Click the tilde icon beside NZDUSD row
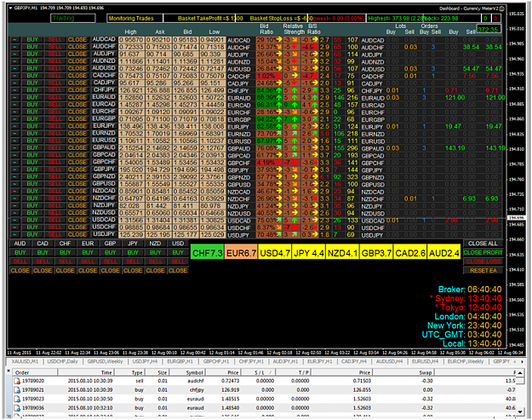 pos(14,213)
